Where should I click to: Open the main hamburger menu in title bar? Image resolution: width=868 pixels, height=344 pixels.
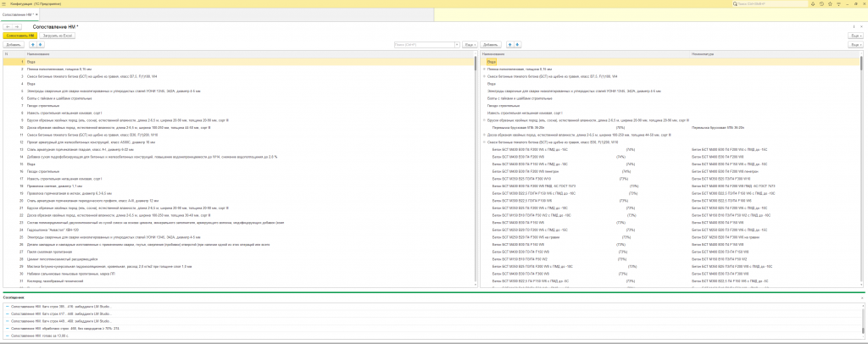click(x=4, y=3)
